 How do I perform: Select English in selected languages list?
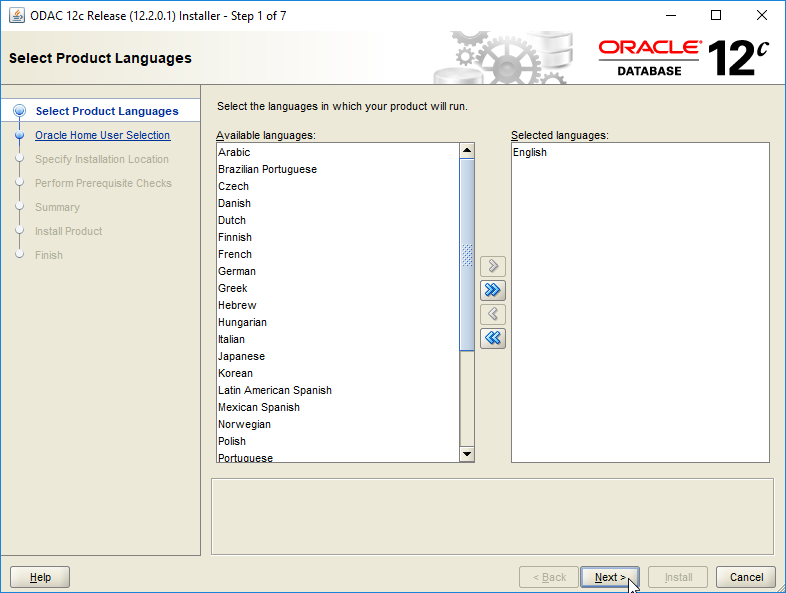pyautogui.click(x=640, y=152)
